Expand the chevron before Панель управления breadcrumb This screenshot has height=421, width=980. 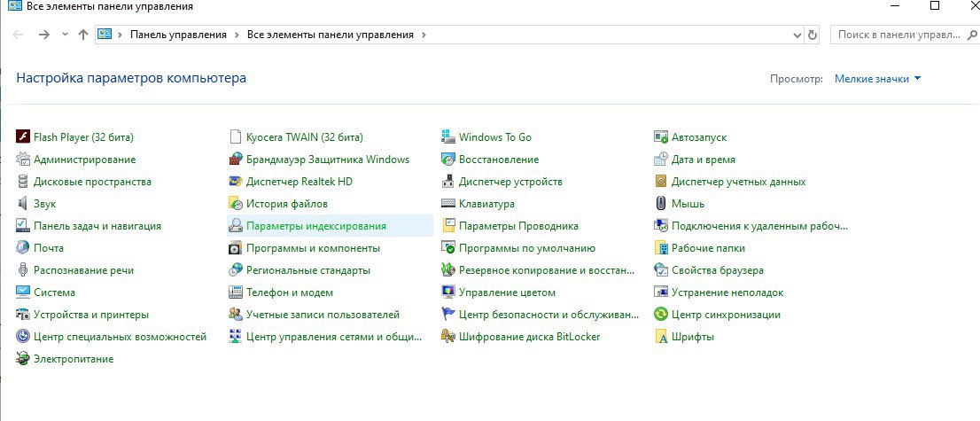[x=120, y=35]
